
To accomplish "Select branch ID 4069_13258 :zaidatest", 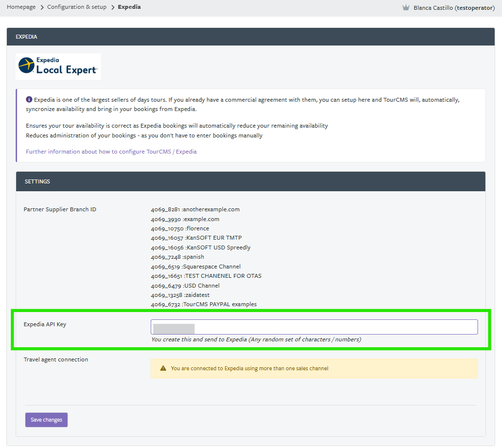I will (180, 295).
